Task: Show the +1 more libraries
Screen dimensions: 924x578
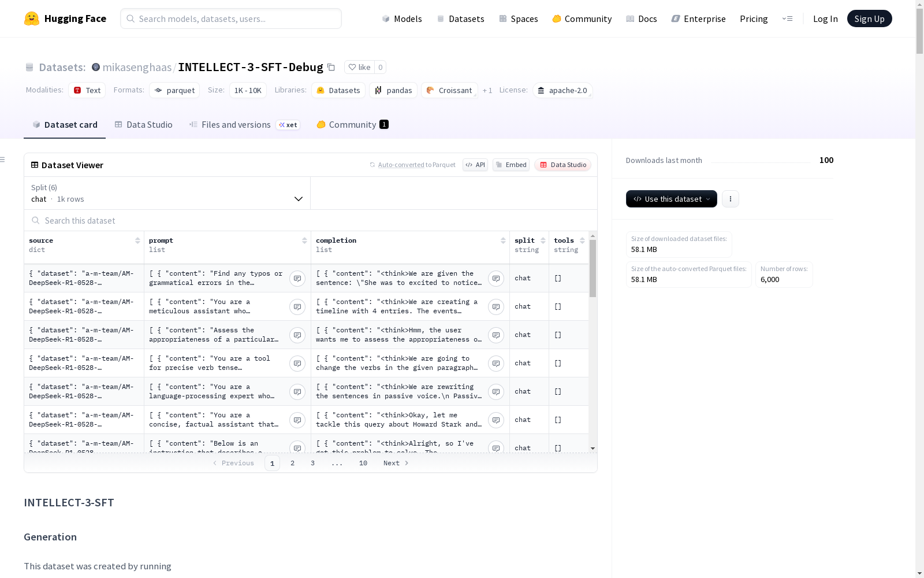Action: pos(487,90)
